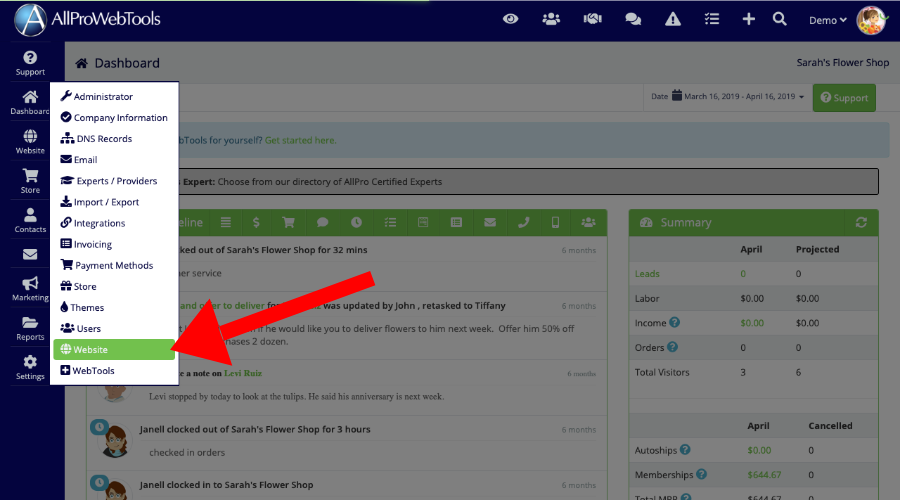Click the eye icon in top navigation bar

point(511,19)
